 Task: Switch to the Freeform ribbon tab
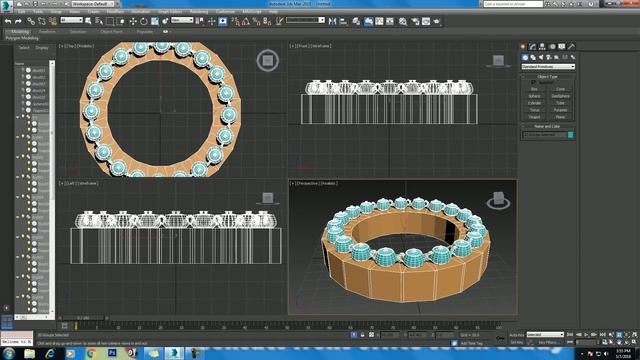47,31
